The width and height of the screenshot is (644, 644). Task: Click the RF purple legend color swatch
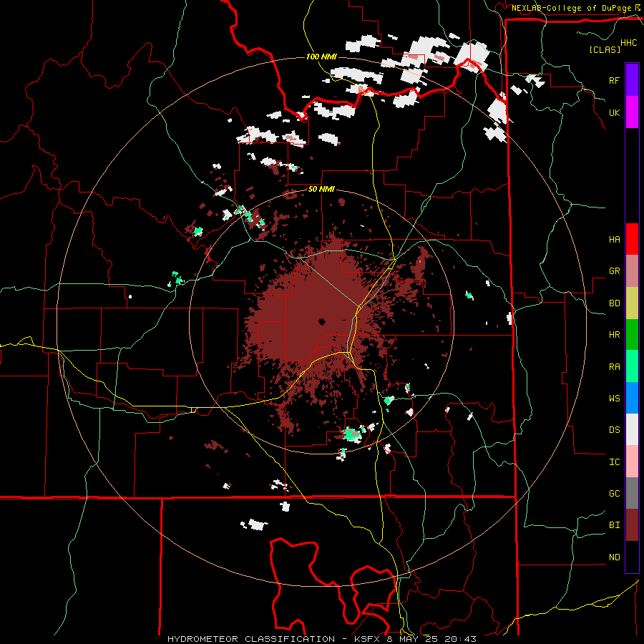pyautogui.click(x=632, y=80)
